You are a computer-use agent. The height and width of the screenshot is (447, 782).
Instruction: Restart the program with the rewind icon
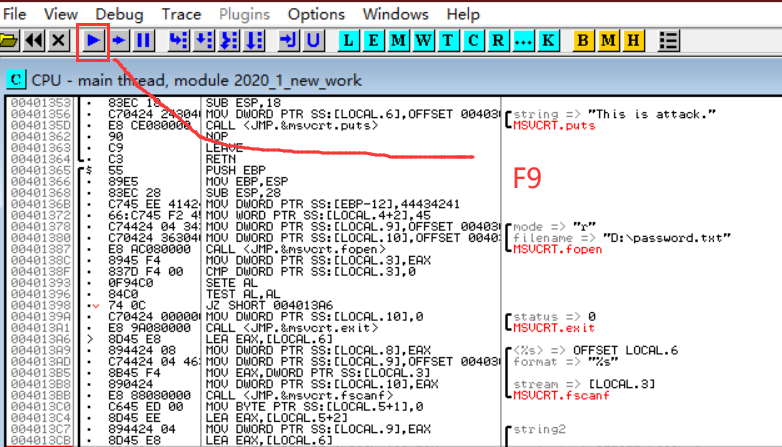click(x=34, y=40)
